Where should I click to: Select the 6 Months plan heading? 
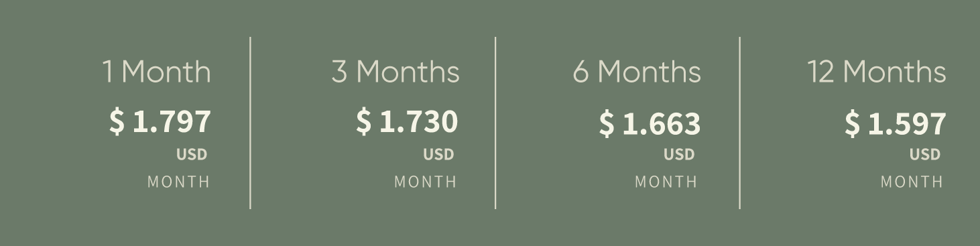click(637, 72)
